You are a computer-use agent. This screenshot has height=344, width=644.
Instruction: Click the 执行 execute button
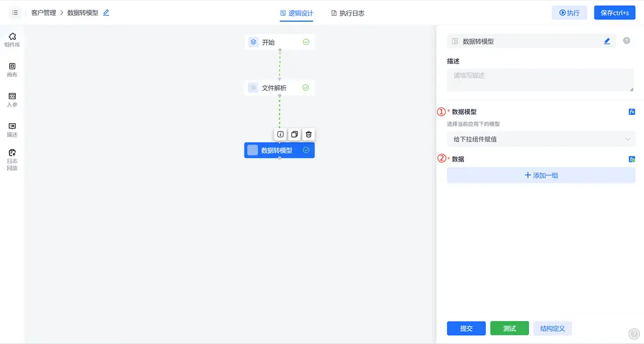[569, 12]
